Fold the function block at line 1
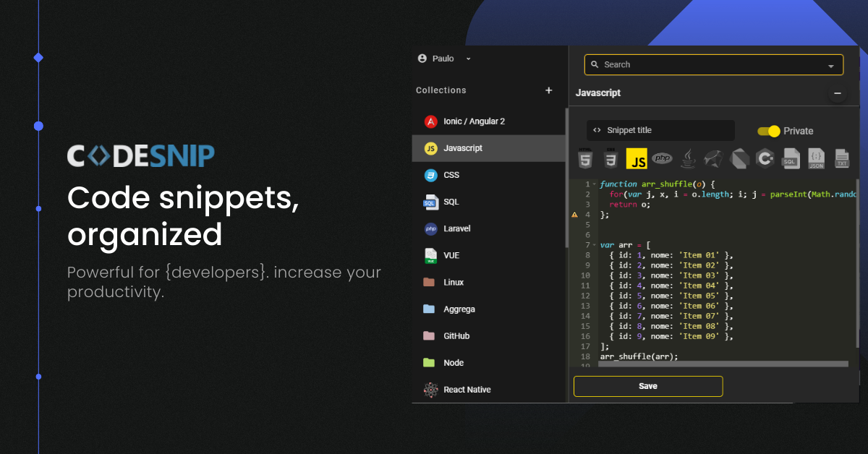The image size is (868, 454). [x=595, y=184]
